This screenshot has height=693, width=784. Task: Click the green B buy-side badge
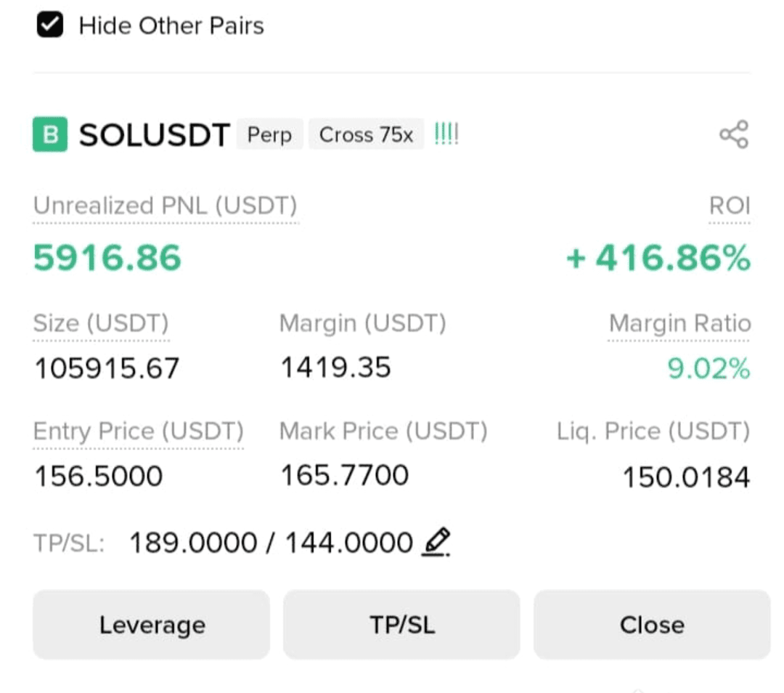pos(50,134)
